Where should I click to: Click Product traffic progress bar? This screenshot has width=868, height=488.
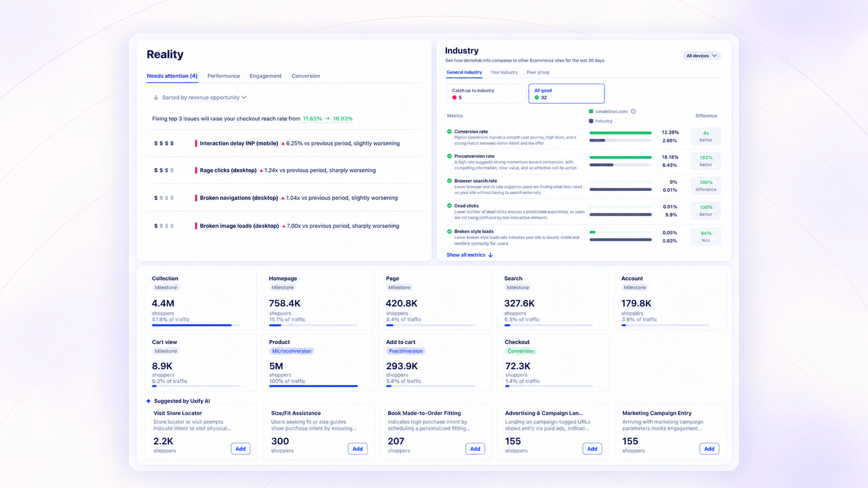[314, 386]
